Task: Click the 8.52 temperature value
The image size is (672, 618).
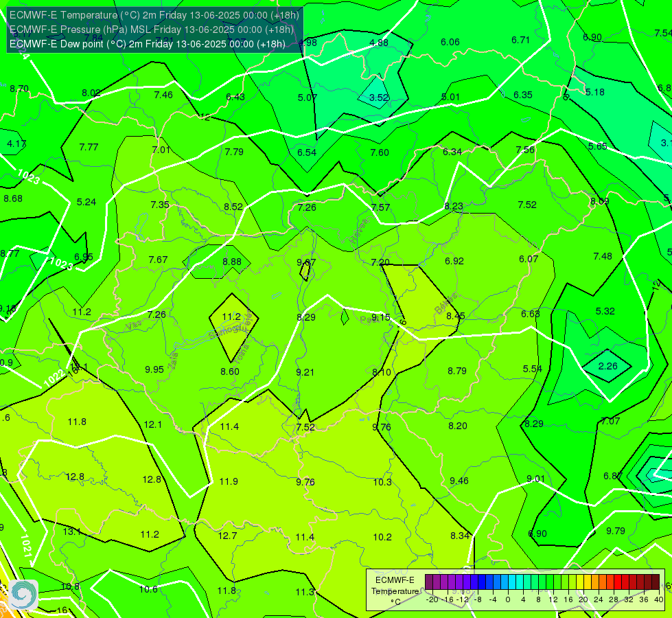Action: pos(233,207)
